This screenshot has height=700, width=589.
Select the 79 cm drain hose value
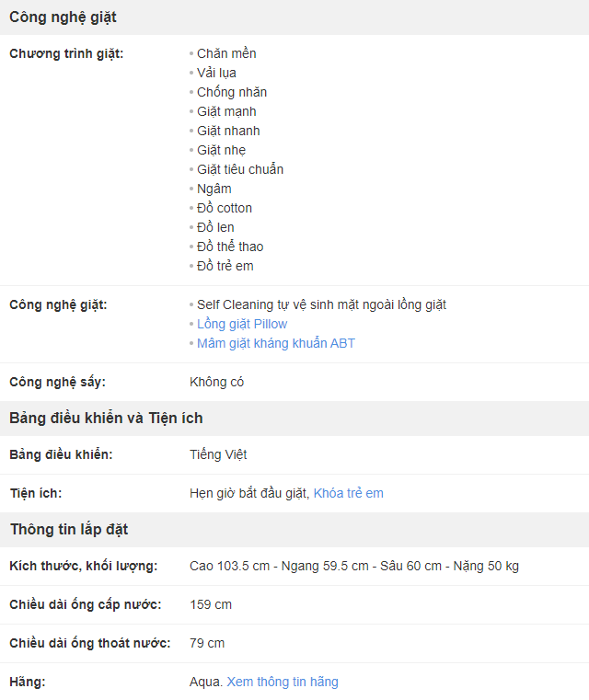207,643
